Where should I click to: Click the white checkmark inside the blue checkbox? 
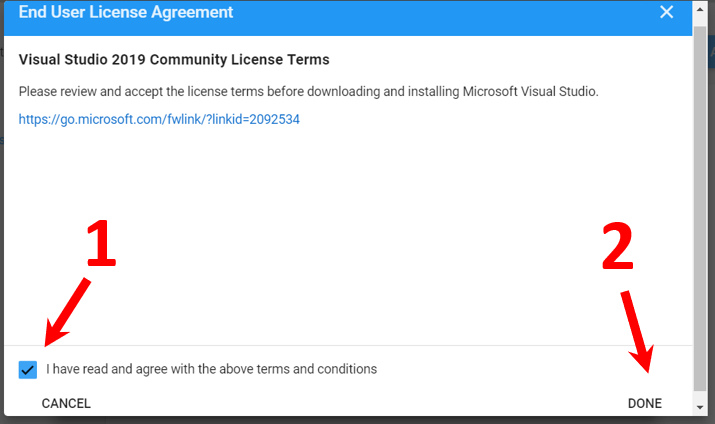click(x=28, y=369)
